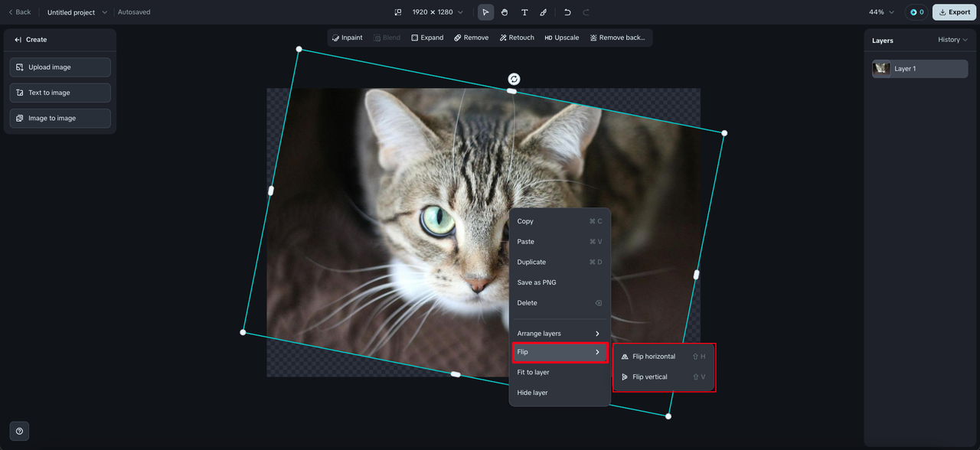Screen dimensions: 980x450
Task: Click the bottom-left corner handle
Action: pos(243,332)
